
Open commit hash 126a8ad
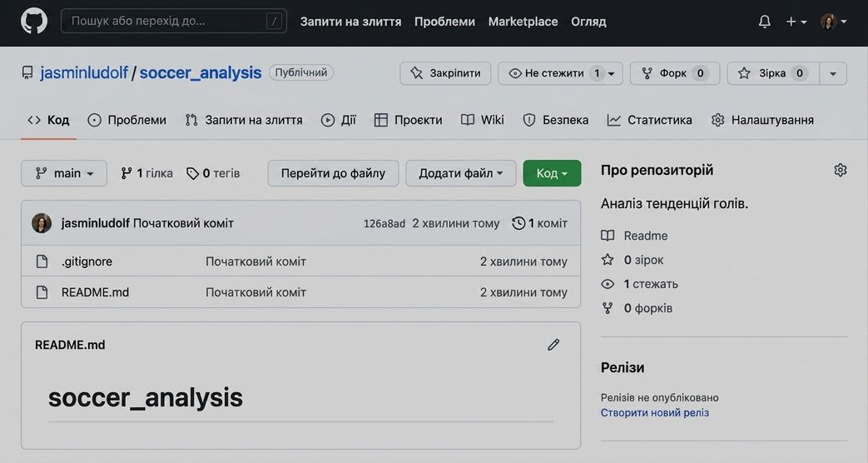[x=384, y=224]
